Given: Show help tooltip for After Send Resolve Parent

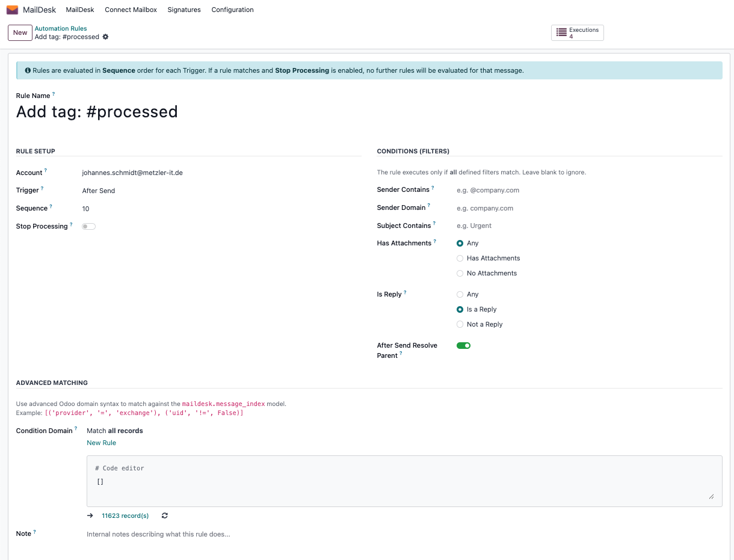Looking at the screenshot, I should click(x=401, y=354).
